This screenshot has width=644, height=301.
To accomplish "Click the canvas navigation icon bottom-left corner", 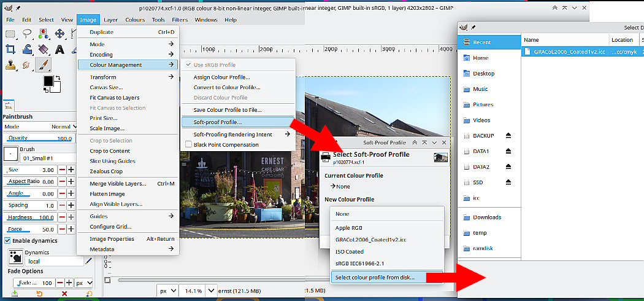I will click(107, 280).
